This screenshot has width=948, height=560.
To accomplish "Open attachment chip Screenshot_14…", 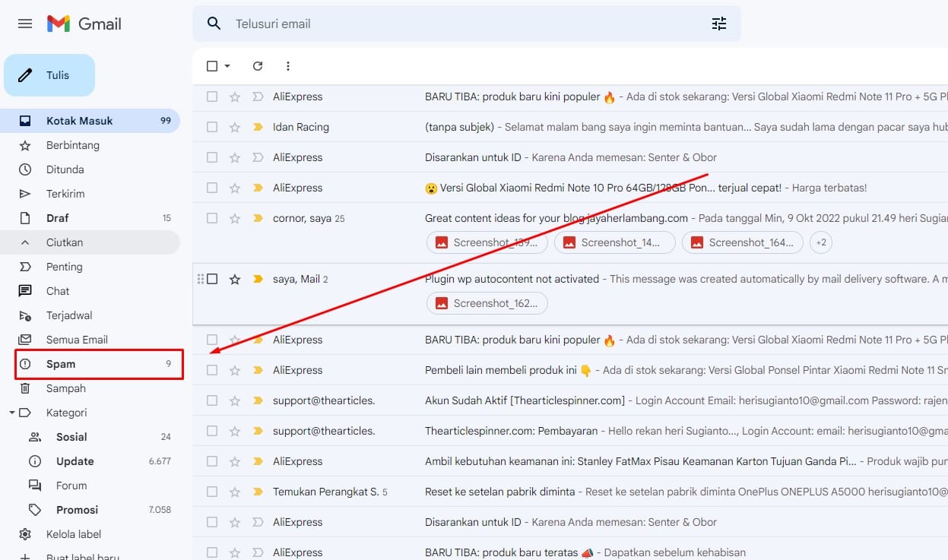I will click(x=615, y=242).
